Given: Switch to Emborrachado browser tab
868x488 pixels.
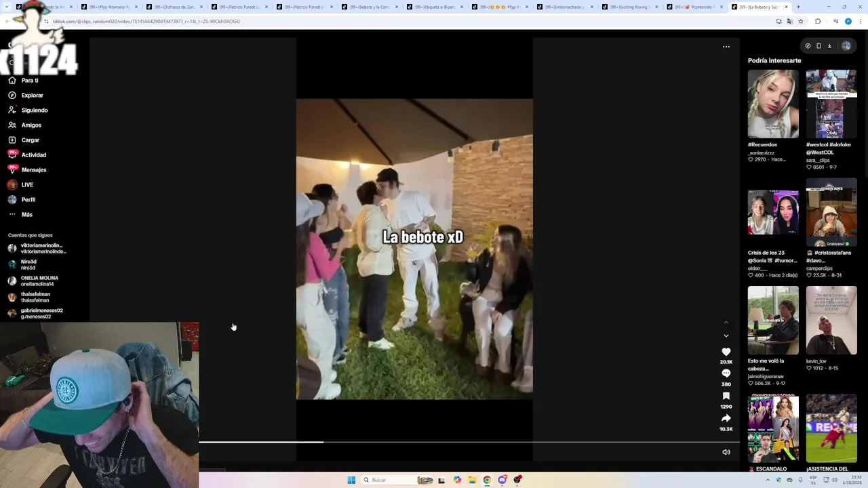Looking at the screenshot, I should tap(565, 7).
